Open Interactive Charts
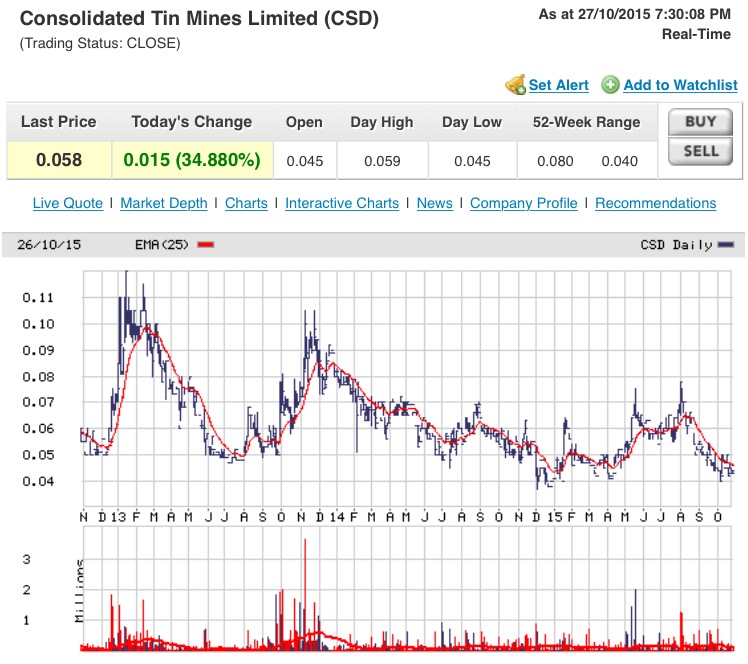Image resolution: width=748 pixels, height=664 pixels. coord(342,203)
